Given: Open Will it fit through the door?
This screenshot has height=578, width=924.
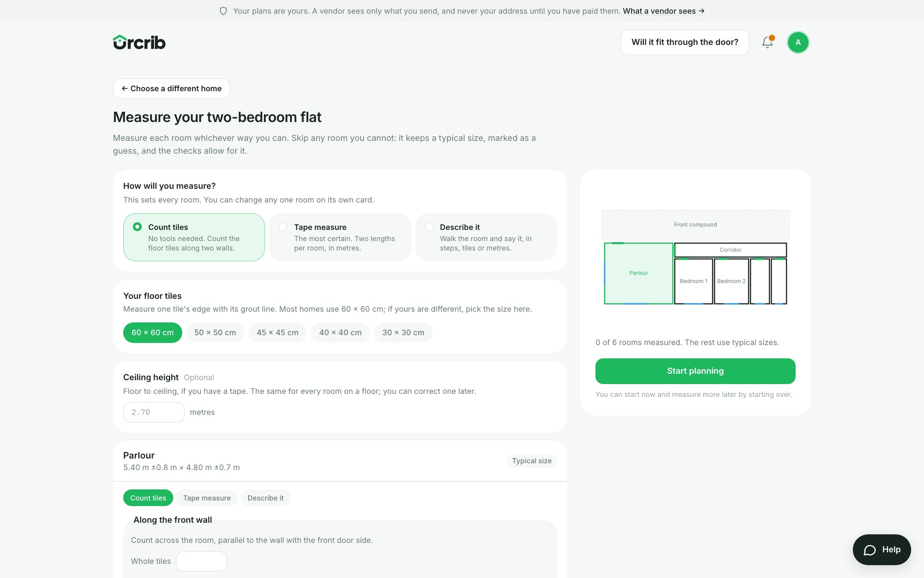Looking at the screenshot, I should tap(684, 42).
